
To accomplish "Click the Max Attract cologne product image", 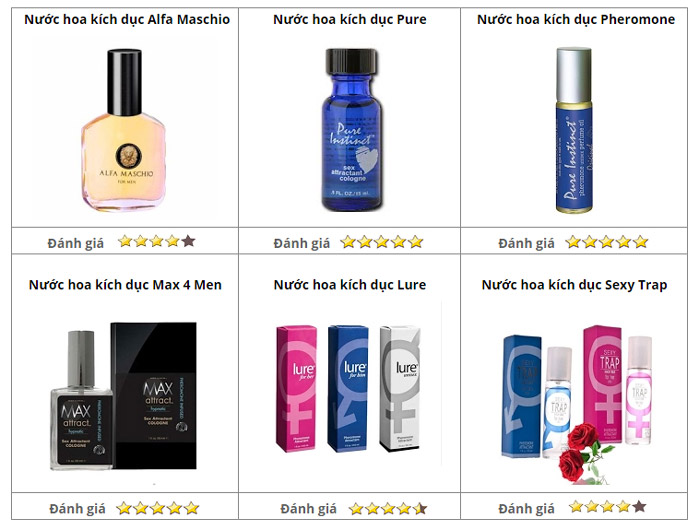I will [123, 395].
